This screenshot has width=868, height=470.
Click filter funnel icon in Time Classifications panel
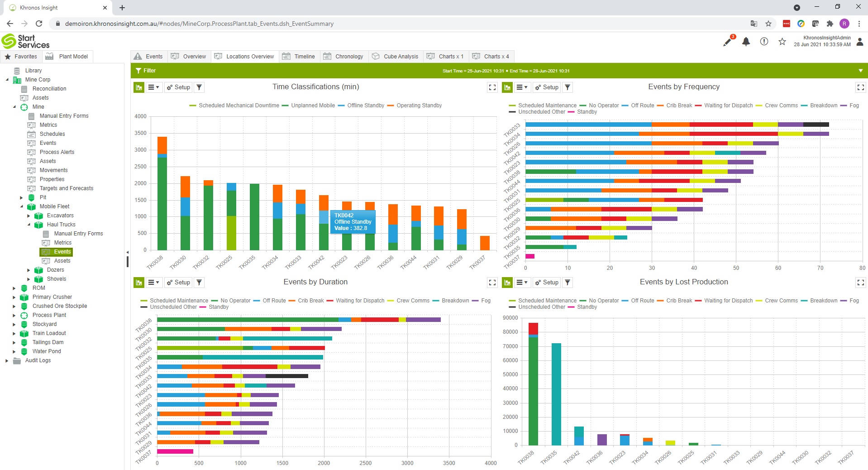199,87
